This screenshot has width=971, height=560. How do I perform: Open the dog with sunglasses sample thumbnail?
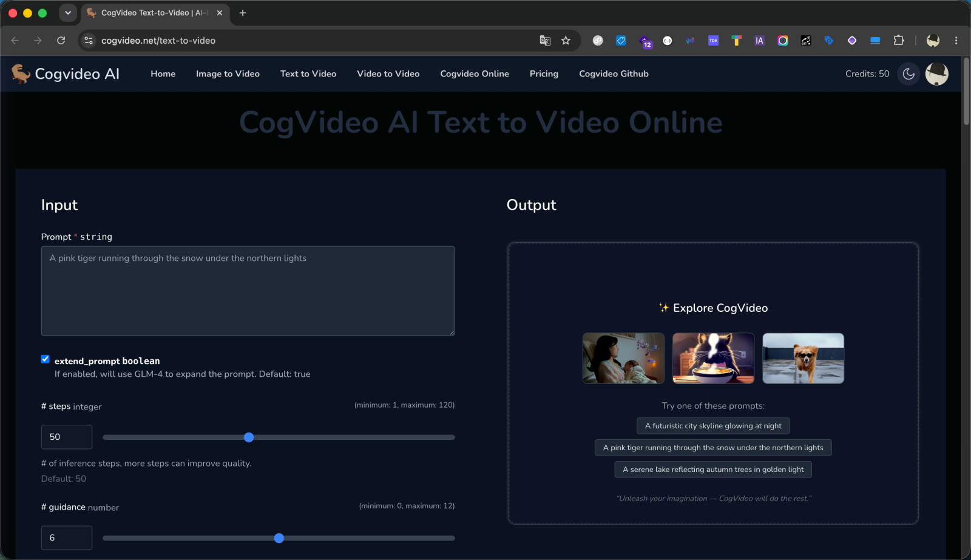pyautogui.click(x=803, y=358)
